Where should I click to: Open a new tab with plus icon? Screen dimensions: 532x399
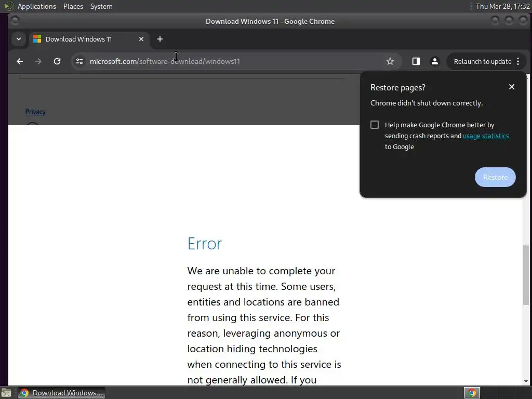click(x=160, y=39)
